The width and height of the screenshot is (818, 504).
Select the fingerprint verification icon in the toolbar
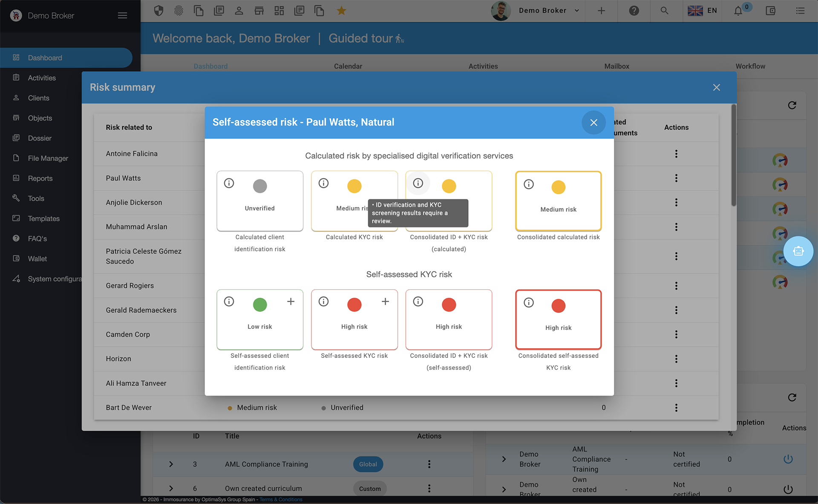179,11
